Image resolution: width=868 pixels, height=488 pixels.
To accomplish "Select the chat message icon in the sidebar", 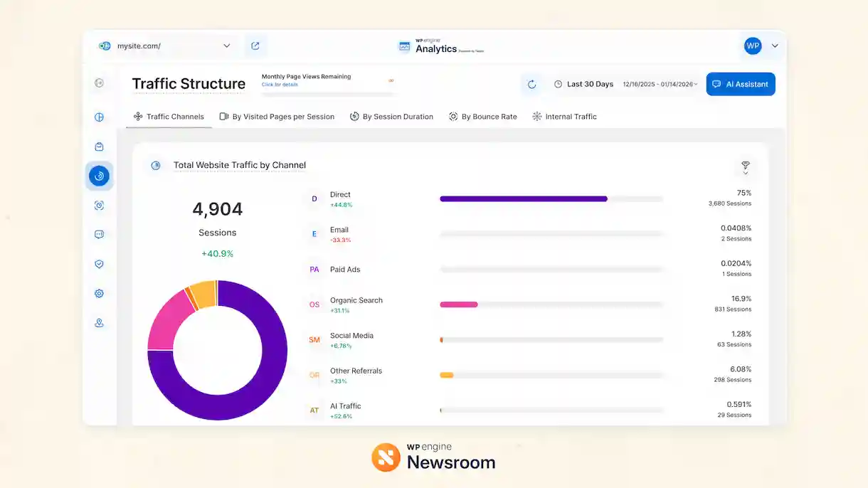I will (x=99, y=233).
